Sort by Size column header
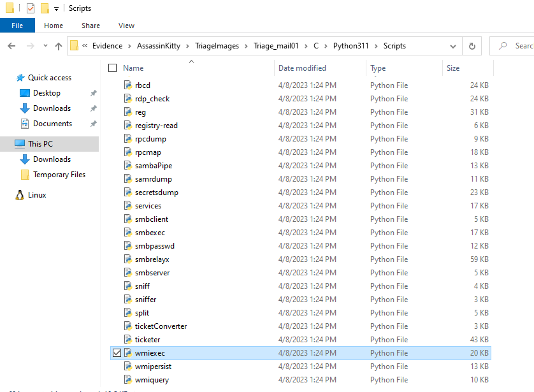The width and height of the screenshot is (534, 392). pos(453,68)
